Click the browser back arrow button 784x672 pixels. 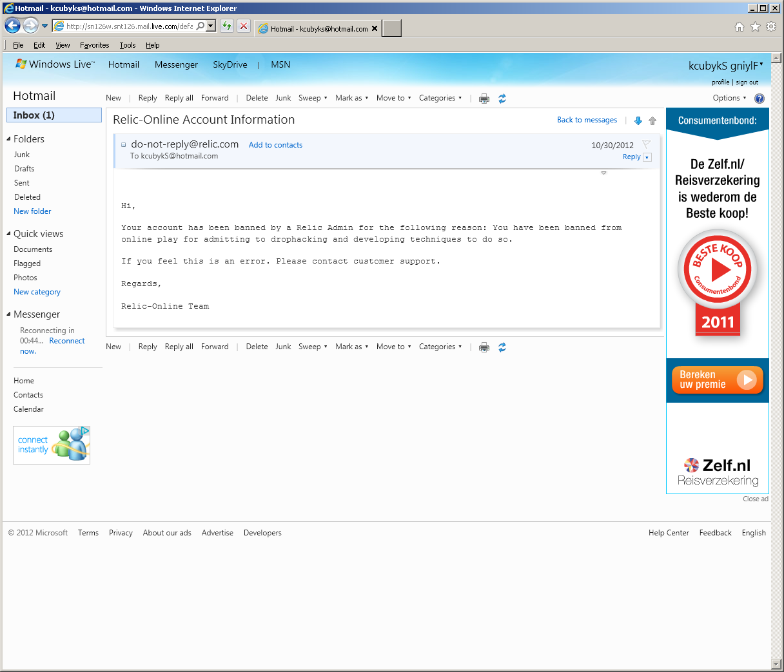[x=12, y=26]
